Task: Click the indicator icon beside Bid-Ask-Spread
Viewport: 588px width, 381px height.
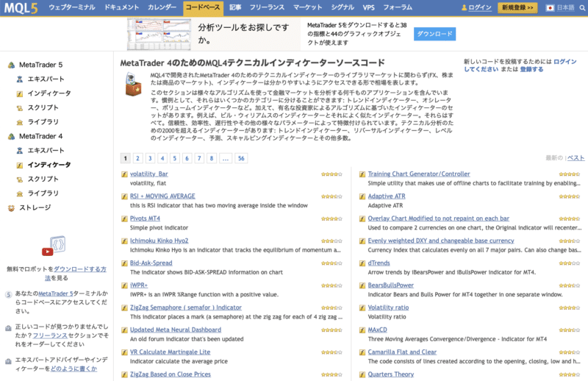Action: click(124, 263)
